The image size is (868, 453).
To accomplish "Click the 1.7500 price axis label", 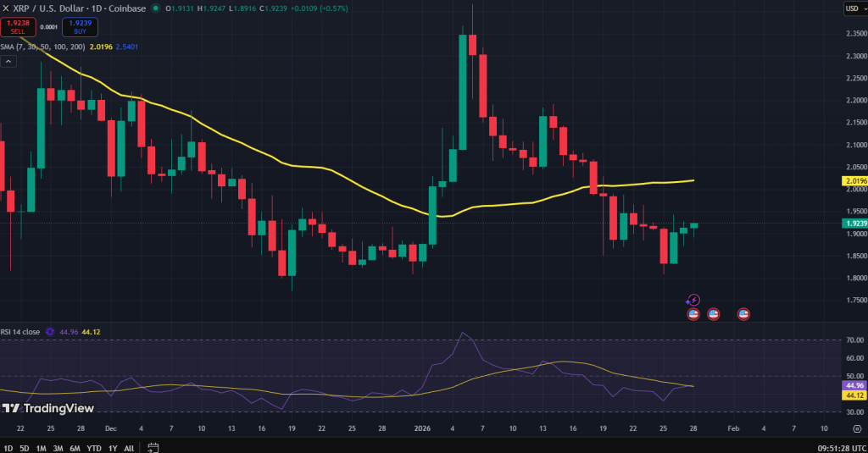I will coord(856,300).
